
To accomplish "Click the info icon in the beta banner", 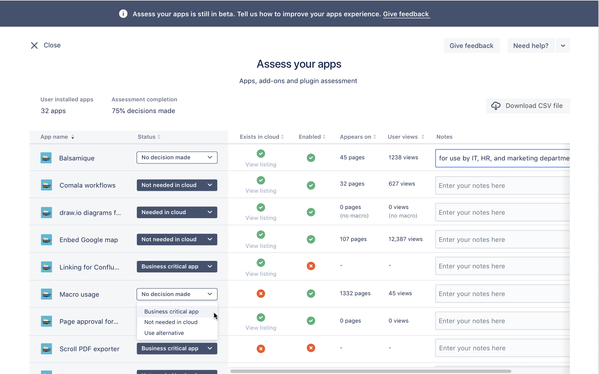I will coord(123,14).
